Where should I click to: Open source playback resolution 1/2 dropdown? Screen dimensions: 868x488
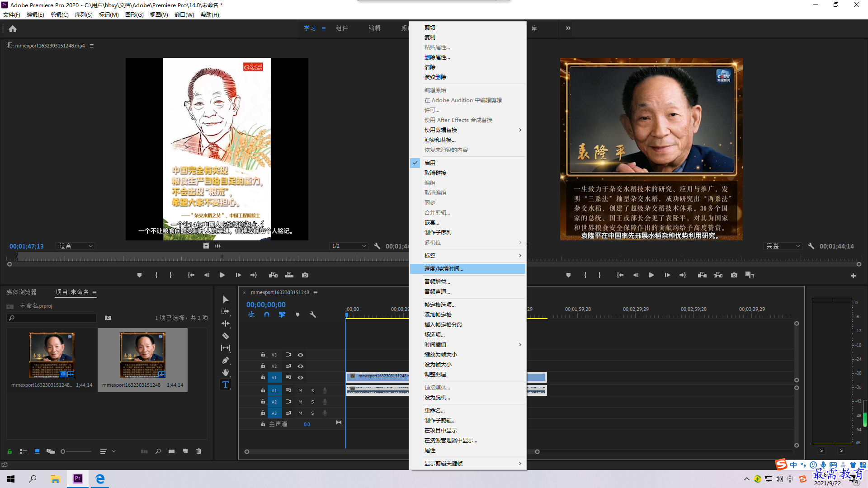click(348, 246)
